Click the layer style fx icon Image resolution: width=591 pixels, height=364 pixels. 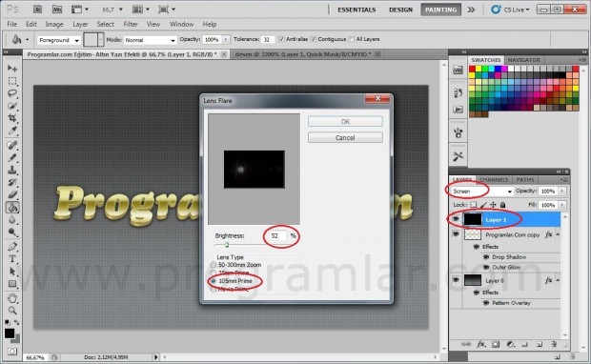(x=481, y=344)
